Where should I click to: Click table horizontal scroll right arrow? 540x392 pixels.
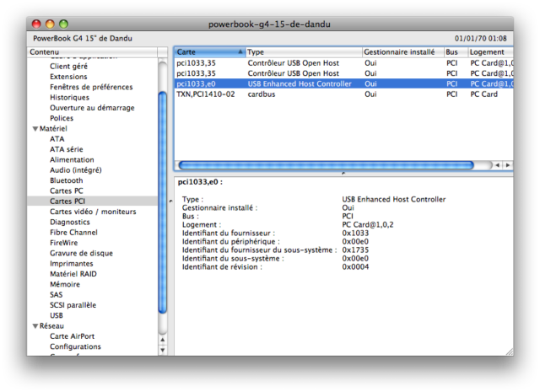click(508, 165)
